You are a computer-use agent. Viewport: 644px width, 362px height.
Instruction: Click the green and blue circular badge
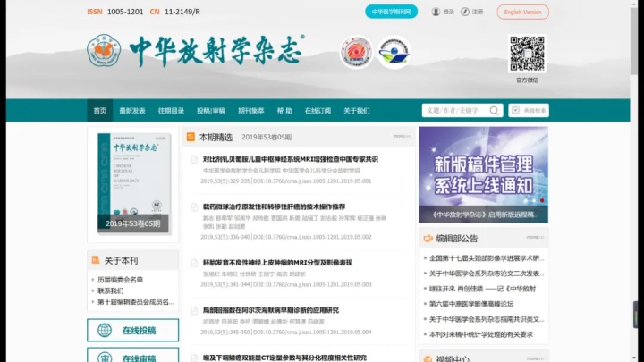point(394,52)
